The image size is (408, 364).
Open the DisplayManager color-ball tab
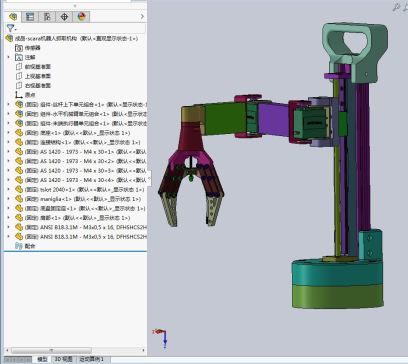tap(81, 17)
